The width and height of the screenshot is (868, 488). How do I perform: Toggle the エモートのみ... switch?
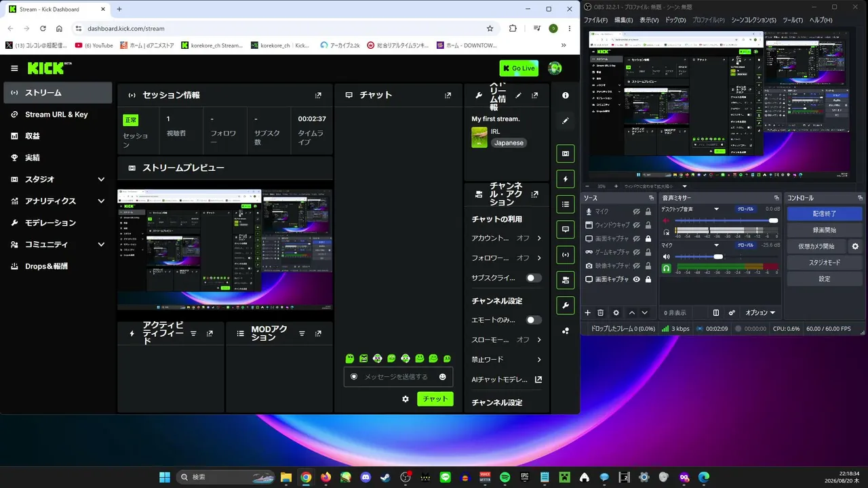(534, 320)
